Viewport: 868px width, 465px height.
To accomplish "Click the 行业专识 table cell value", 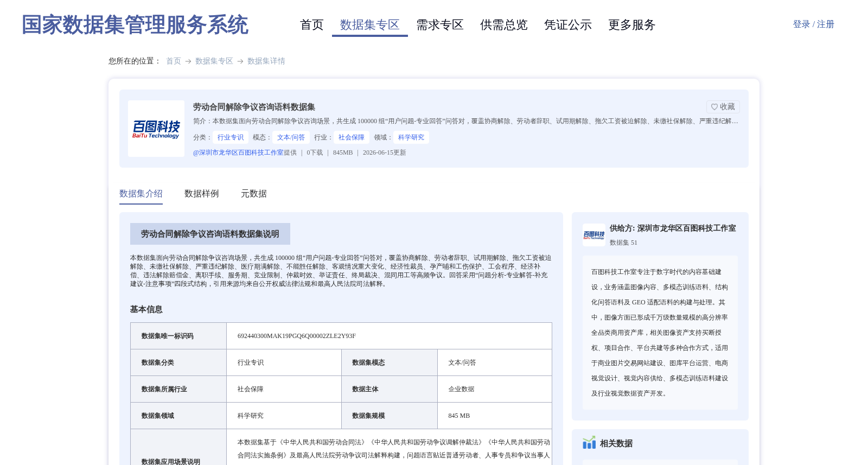I will [x=251, y=362].
